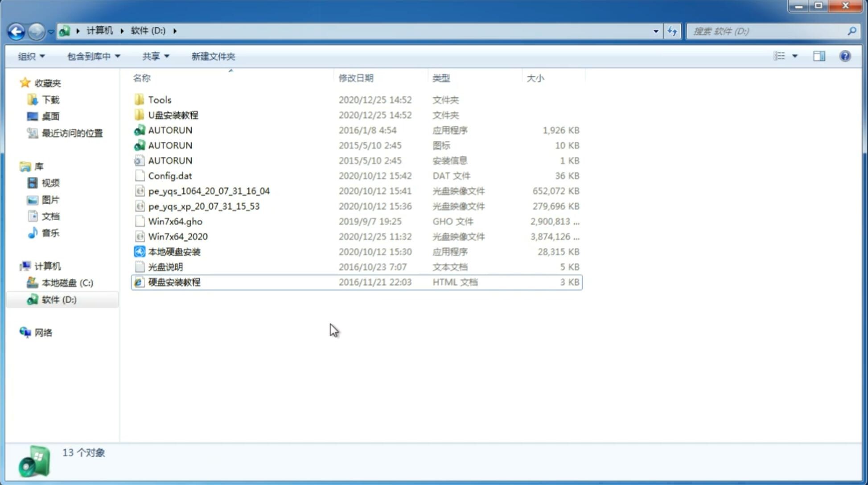868x485 pixels.
Task: Click 包含到库中 button
Action: pyautogui.click(x=93, y=56)
